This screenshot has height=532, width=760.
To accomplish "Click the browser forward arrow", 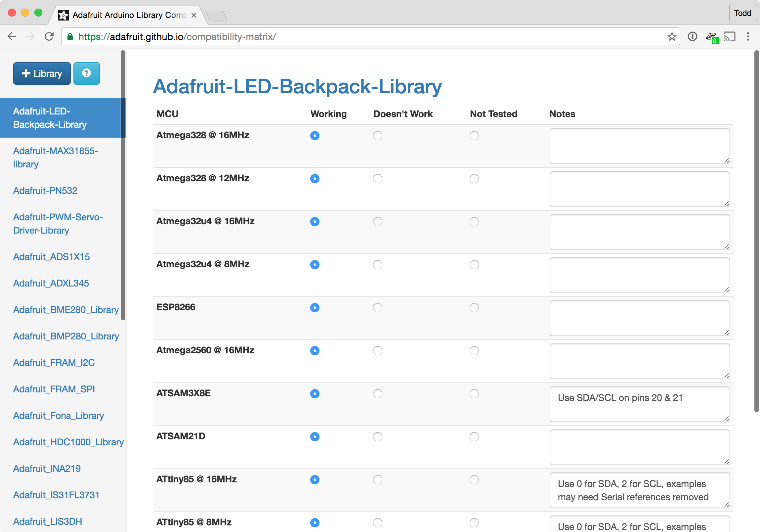I will [30, 36].
